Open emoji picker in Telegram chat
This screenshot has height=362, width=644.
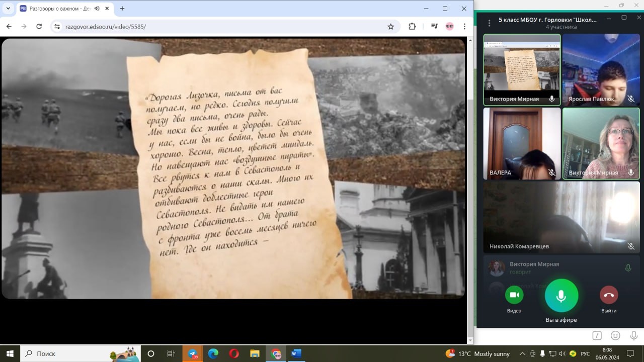615,335
